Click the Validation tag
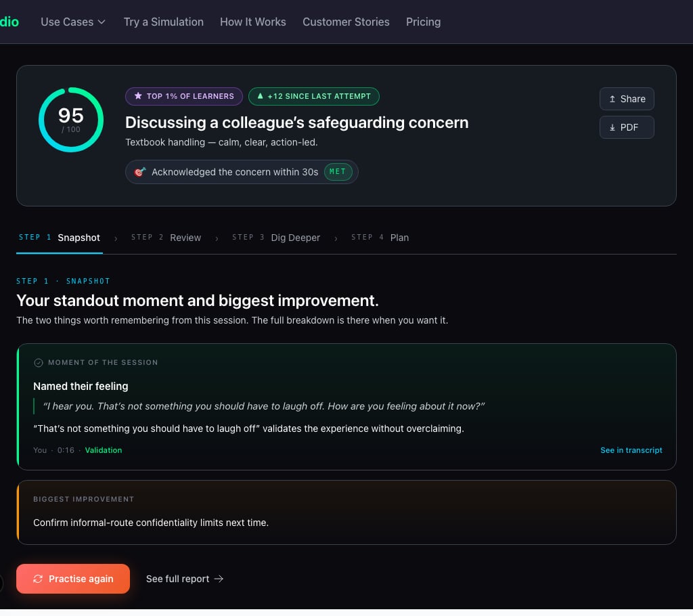The image size is (693, 616). coord(104,450)
